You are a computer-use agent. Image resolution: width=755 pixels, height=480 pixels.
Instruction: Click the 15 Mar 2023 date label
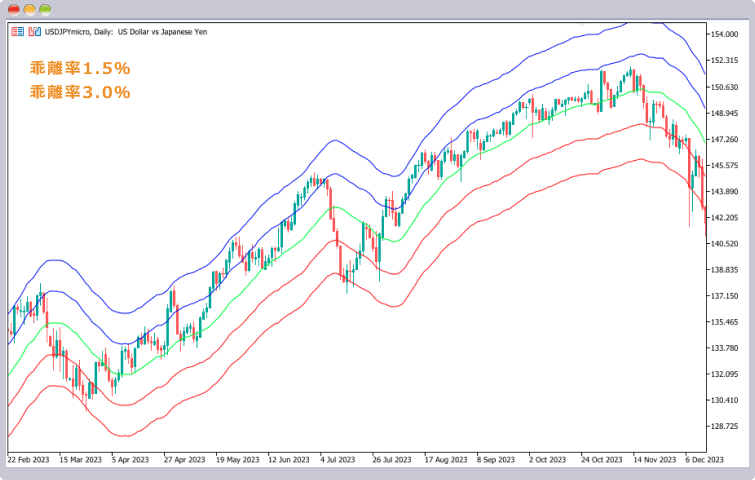80,460
